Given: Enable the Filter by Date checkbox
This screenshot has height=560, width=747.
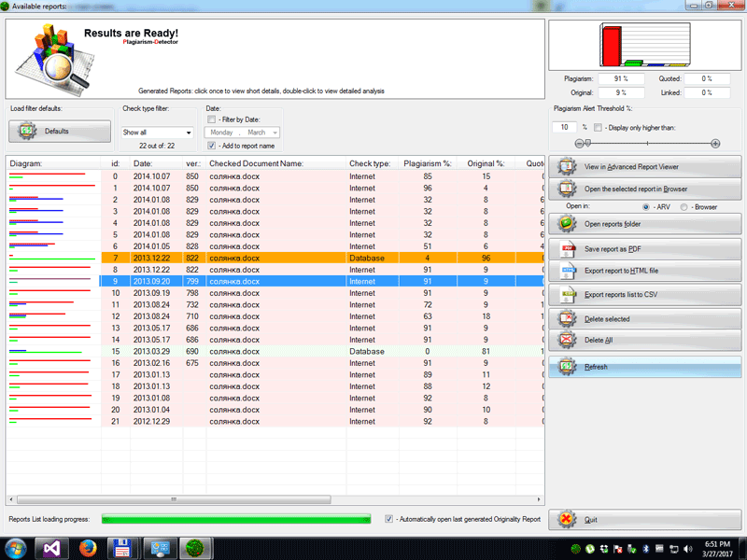Looking at the screenshot, I should [212, 119].
